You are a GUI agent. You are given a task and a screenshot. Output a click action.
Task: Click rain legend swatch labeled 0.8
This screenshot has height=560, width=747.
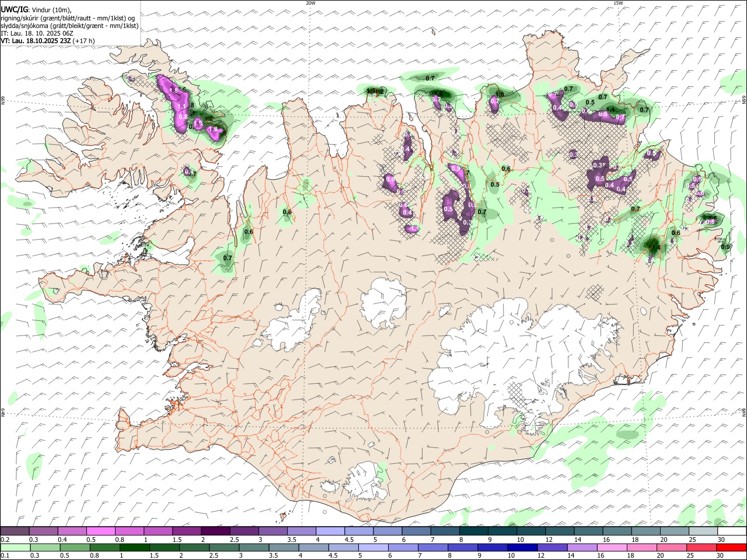point(105,547)
